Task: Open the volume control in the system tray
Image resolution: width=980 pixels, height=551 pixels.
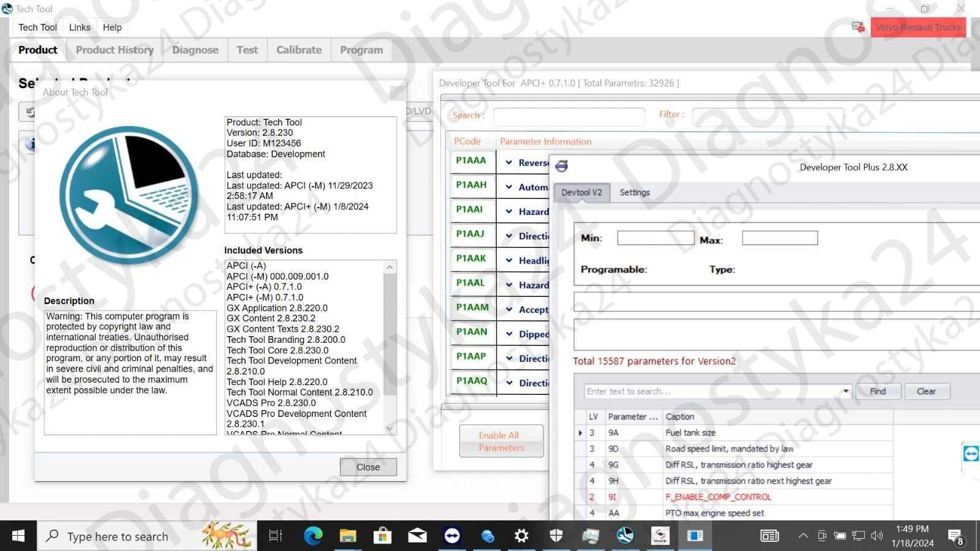Action: [x=877, y=536]
